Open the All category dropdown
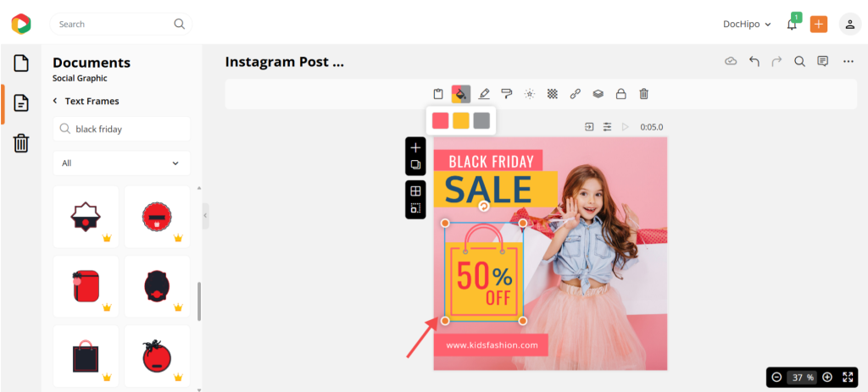Image resolution: width=868 pixels, height=392 pixels. (x=122, y=163)
